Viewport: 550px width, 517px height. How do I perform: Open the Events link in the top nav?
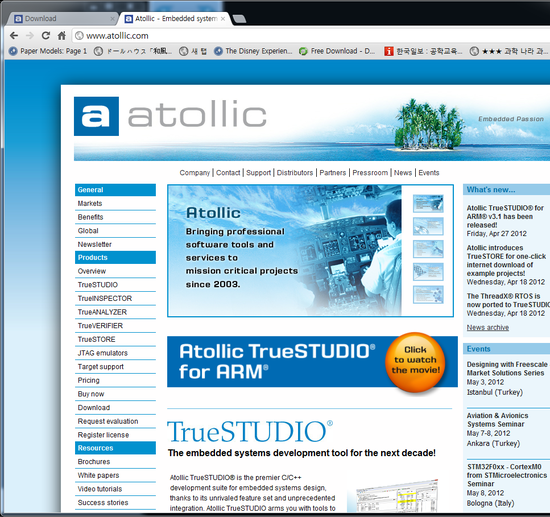point(429,173)
